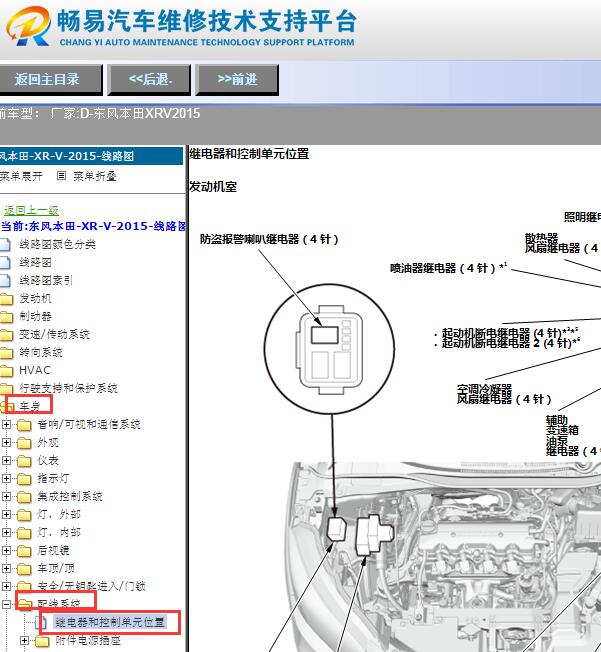This screenshot has height=652, width=601.
Task: Click the 畅易 platform logo icon
Action: pyautogui.click(x=28, y=26)
